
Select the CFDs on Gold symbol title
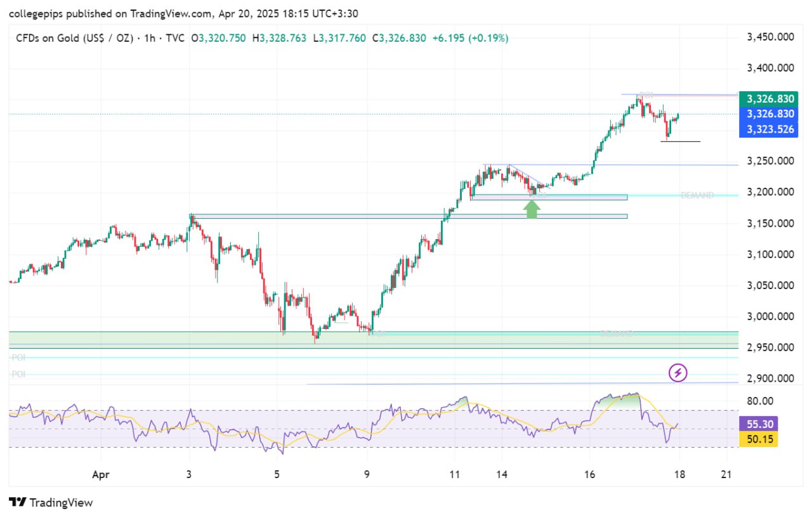[x=74, y=38]
